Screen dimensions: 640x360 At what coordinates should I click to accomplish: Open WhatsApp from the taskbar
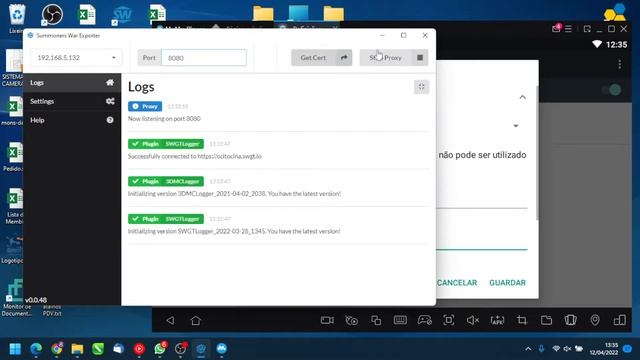pos(160,349)
